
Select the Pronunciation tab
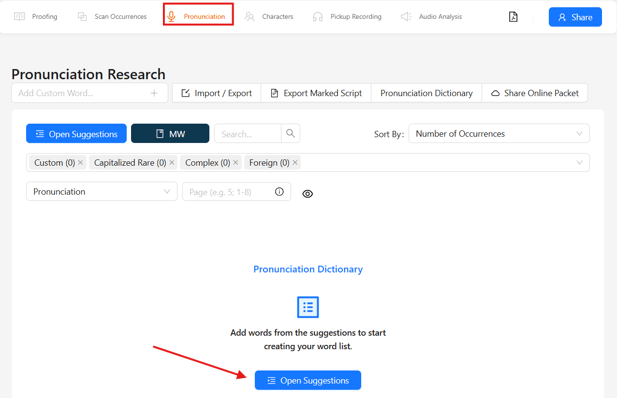click(x=198, y=14)
